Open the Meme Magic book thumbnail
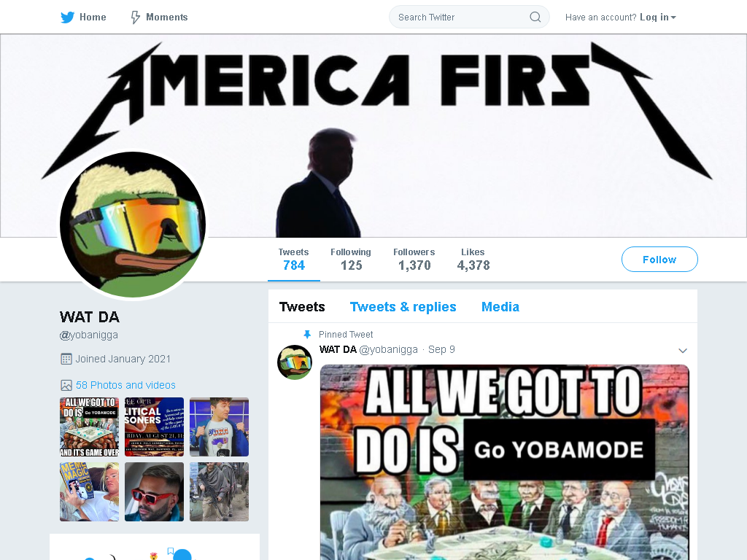747x560 pixels. pyautogui.click(x=89, y=491)
